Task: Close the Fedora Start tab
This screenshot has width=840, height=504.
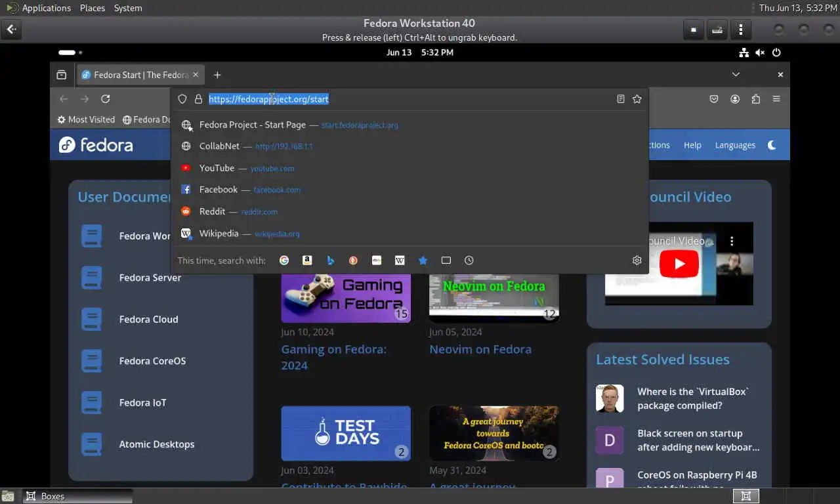Action: click(x=196, y=75)
